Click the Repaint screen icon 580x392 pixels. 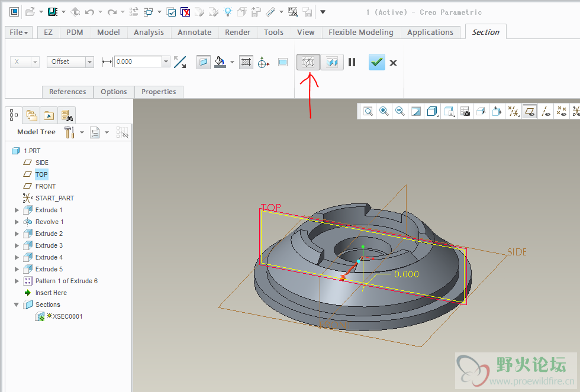tap(416, 111)
